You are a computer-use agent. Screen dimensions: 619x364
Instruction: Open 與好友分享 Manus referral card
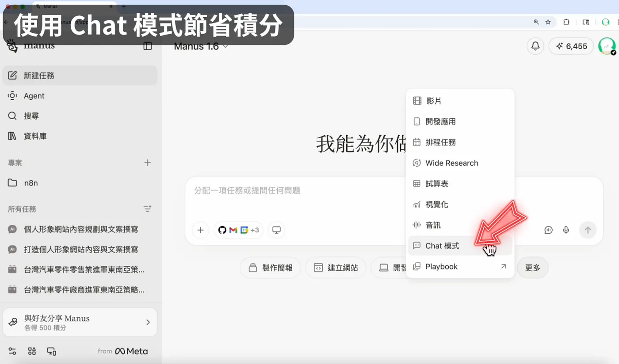pyautogui.click(x=80, y=322)
